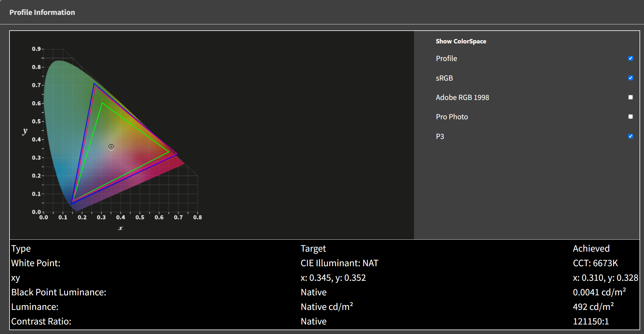Click the Profile Information header title
This screenshot has height=334, width=644.
pyautogui.click(x=42, y=12)
